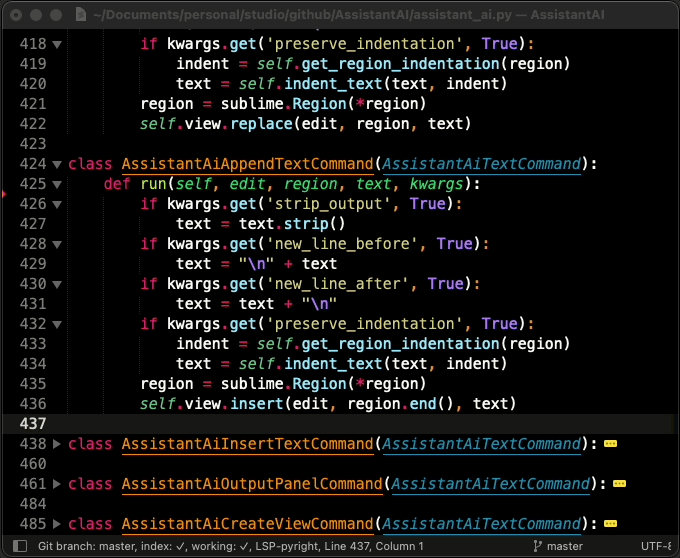Click the file document icon in title bar

click(81, 15)
